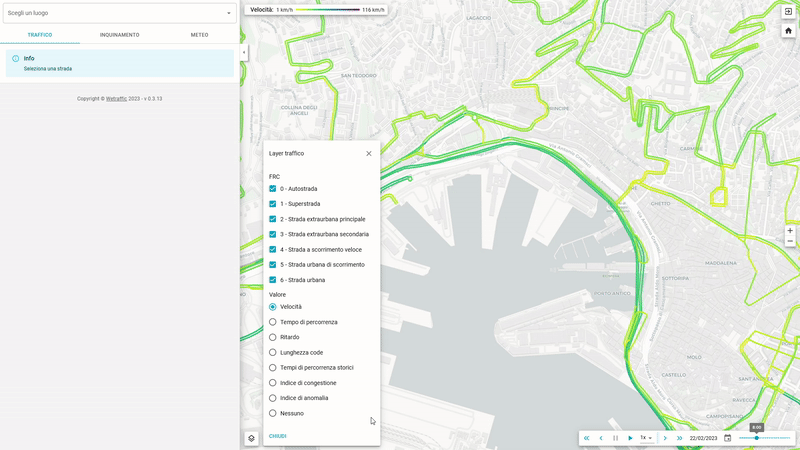Open the Scegli un luogo dropdown

coord(119,13)
